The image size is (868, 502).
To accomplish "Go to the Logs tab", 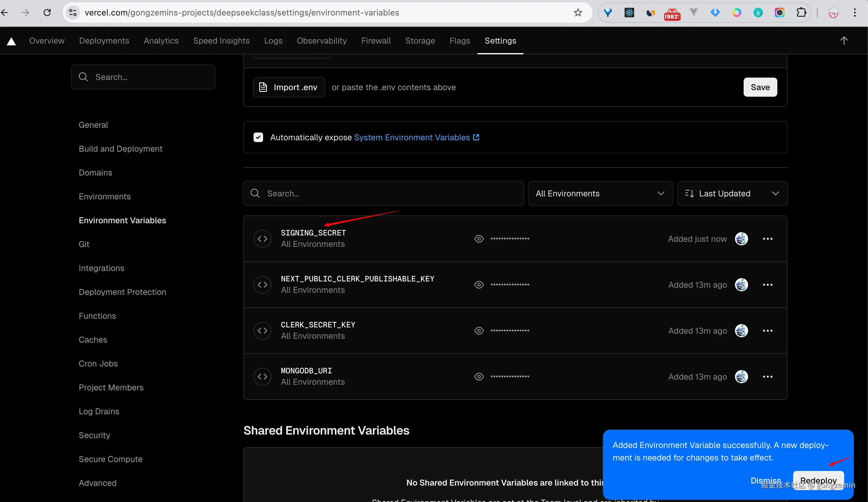I will pyautogui.click(x=273, y=41).
